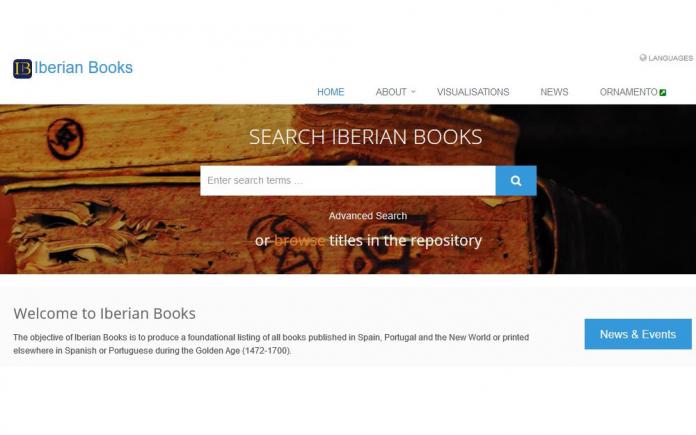Click the IB logo icon

[x=22, y=68]
